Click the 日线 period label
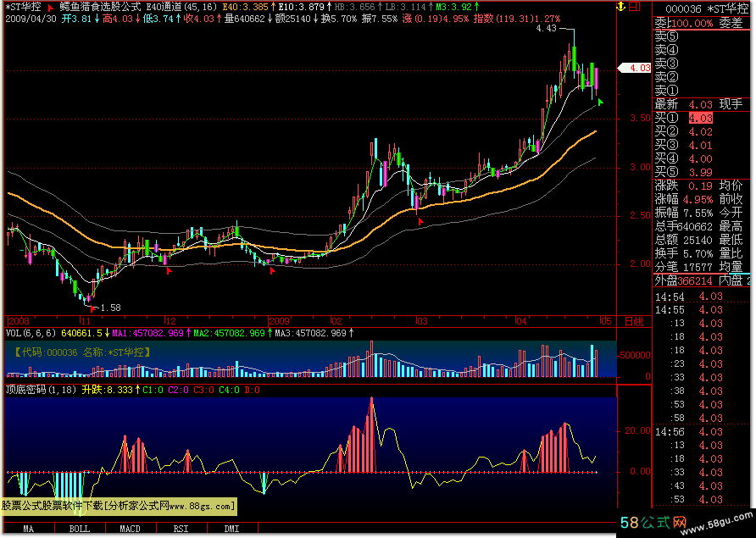The width and height of the screenshot is (756, 538). [634, 322]
